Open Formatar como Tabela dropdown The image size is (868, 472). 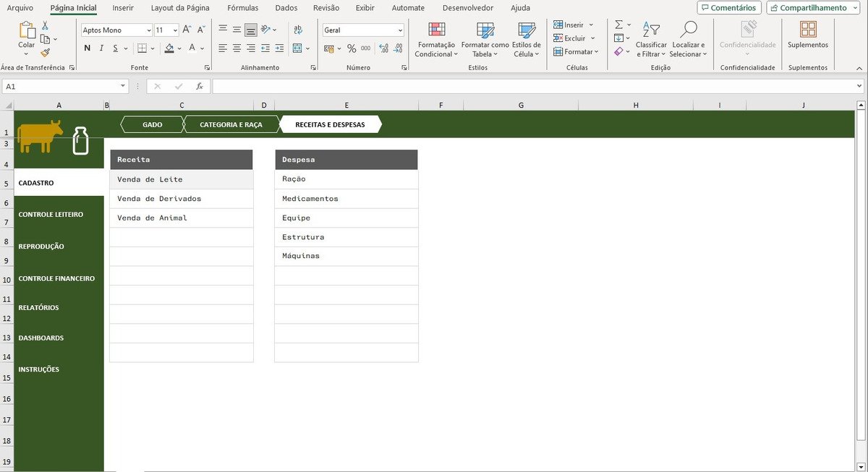pos(485,40)
